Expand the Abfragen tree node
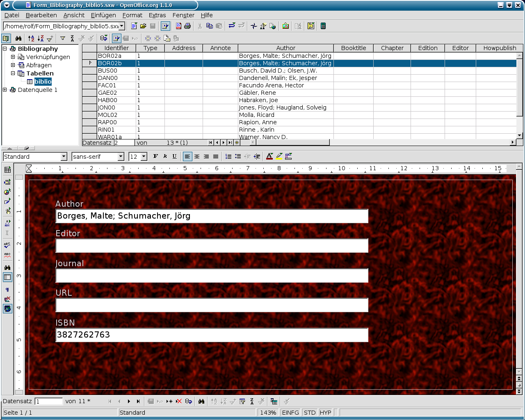Viewport: 525px width, 420px height. click(13, 65)
